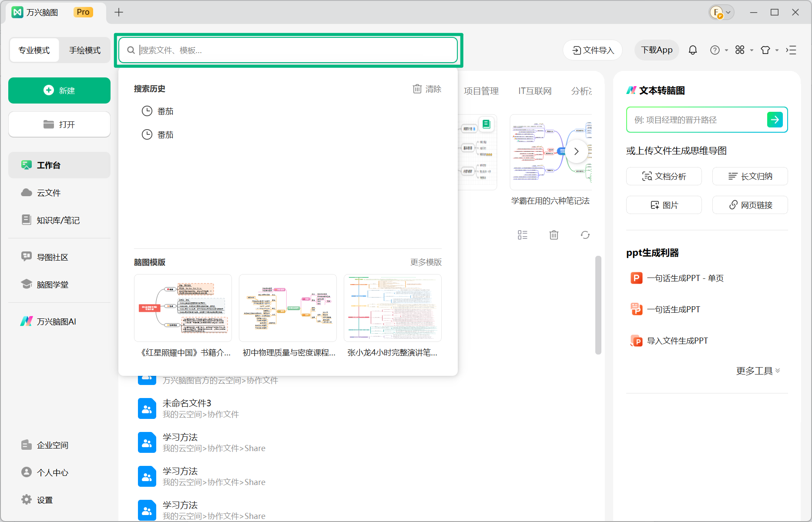Open 一句话生成PPT tool
Screen dimensions: 812x522
coord(665,309)
